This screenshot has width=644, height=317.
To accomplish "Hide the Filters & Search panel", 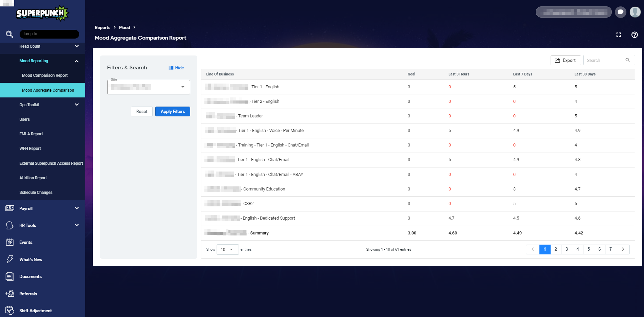I will click(x=176, y=68).
